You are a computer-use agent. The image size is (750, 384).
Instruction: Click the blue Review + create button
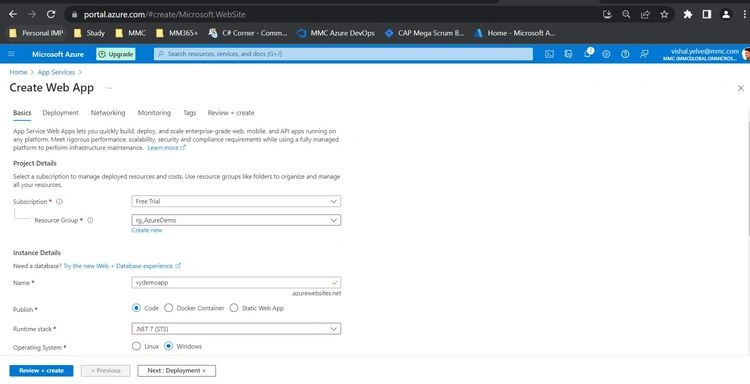[41, 371]
